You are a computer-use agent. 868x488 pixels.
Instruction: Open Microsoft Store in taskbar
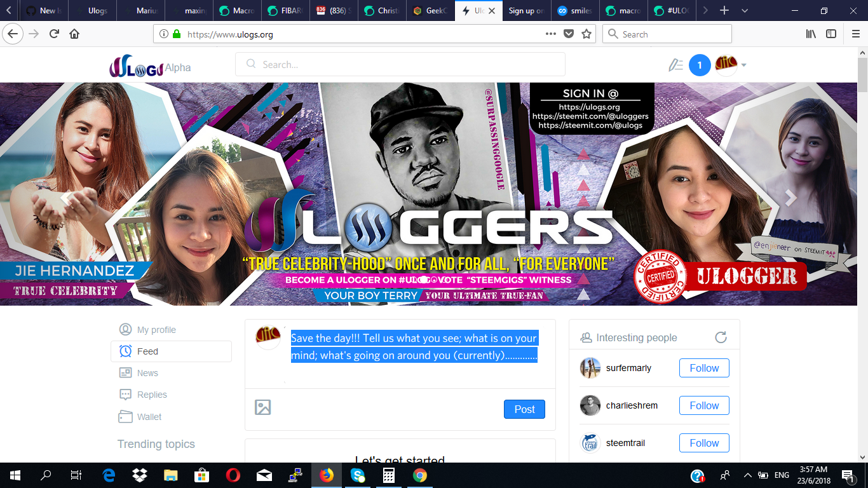[x=202, y=475]
